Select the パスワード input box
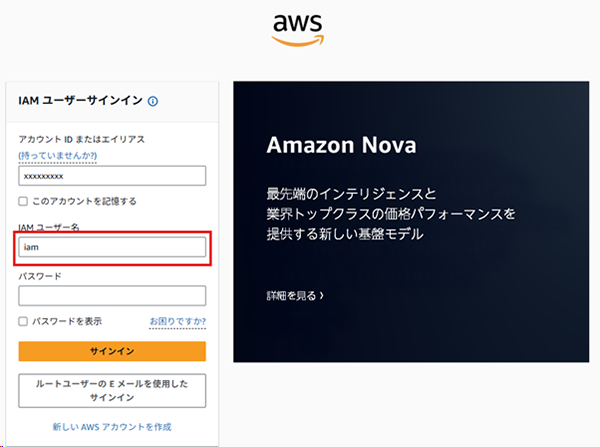This screenshot has height=447, width=600. 112,295
